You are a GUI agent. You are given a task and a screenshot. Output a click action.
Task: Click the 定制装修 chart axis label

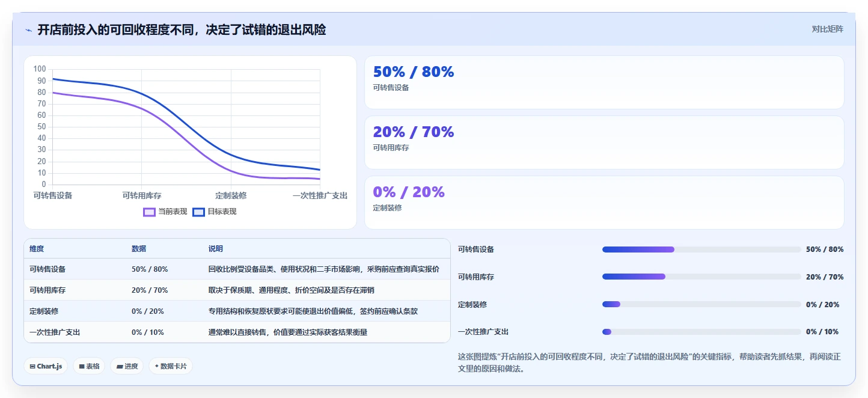coord(231,195)
